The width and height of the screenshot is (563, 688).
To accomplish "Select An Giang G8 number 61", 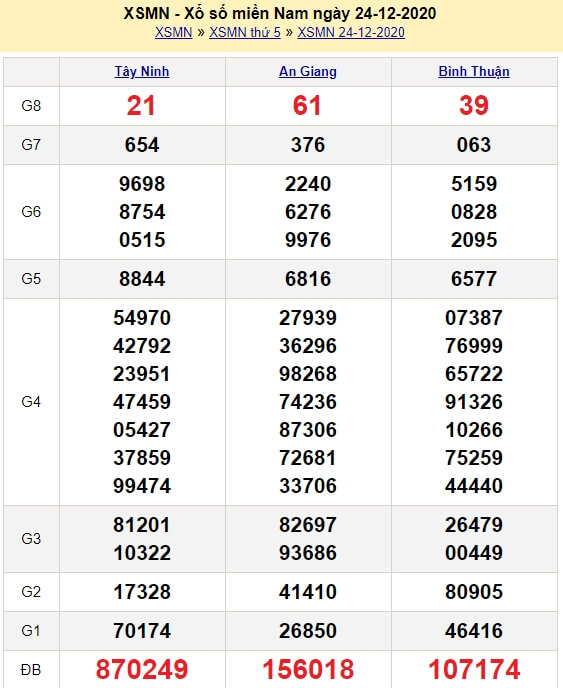I will (307, 106).
